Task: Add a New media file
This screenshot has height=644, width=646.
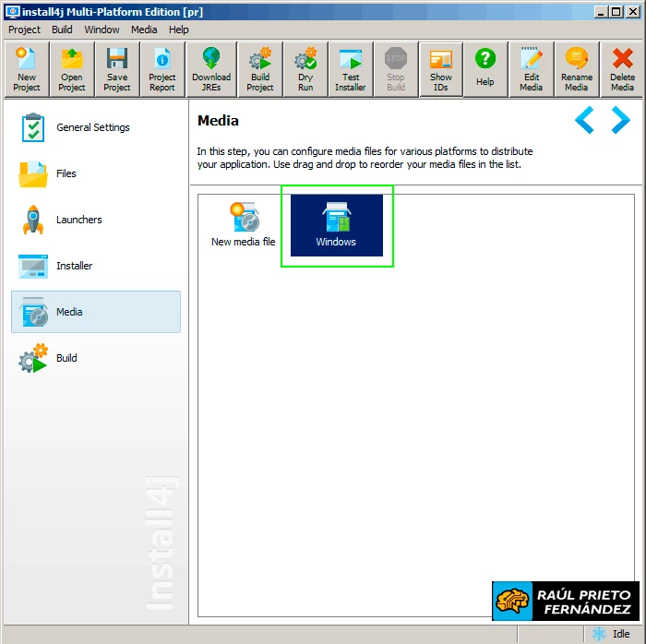Action: click(244, 225)
